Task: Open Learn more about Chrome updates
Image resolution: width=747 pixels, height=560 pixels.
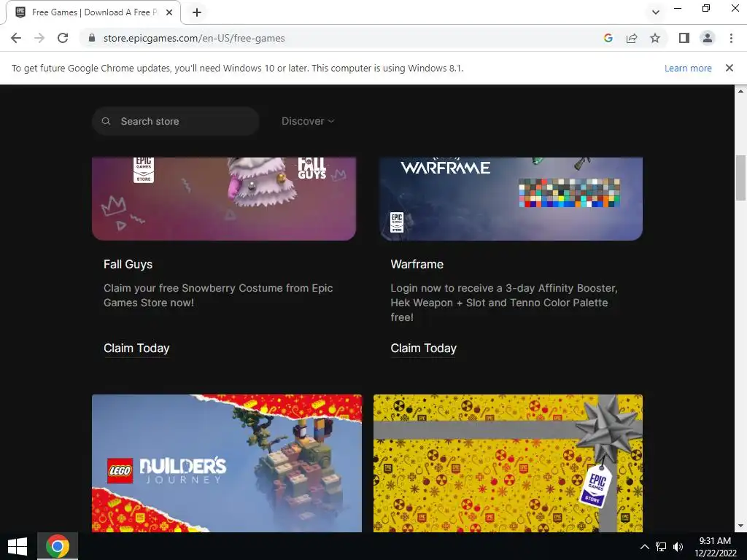Action: click(688, 68)
